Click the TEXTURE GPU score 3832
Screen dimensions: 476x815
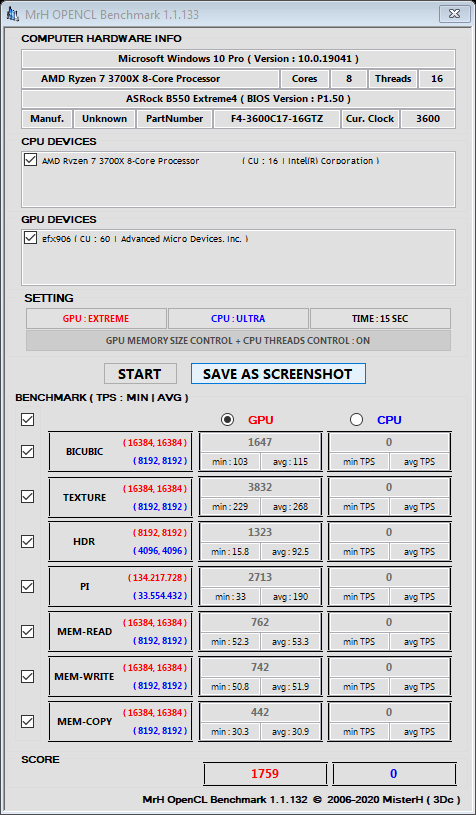pyautogui.click(x=260, y=487)
